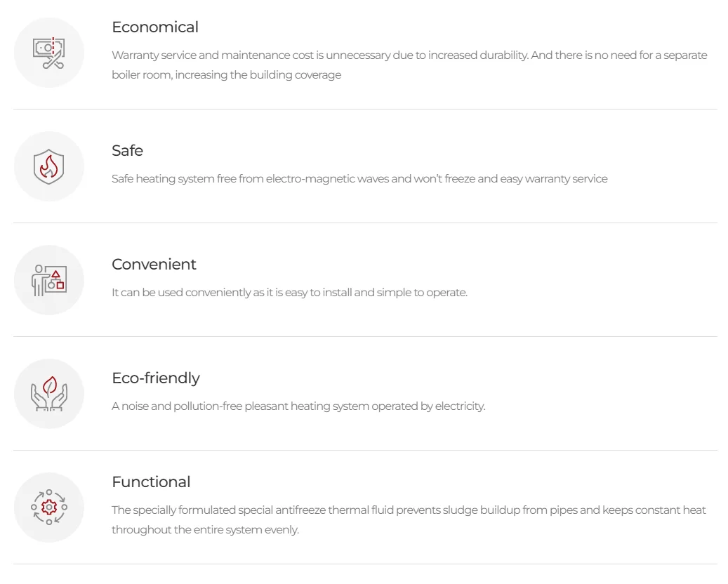This screenshot has width=728, height=584.
Task: Click the Convenient person-with-shapes icon
Action: click(x=48, y=280)
